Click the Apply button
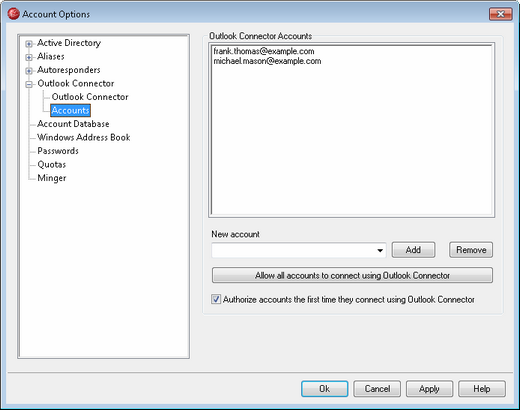 click(429, 389)
